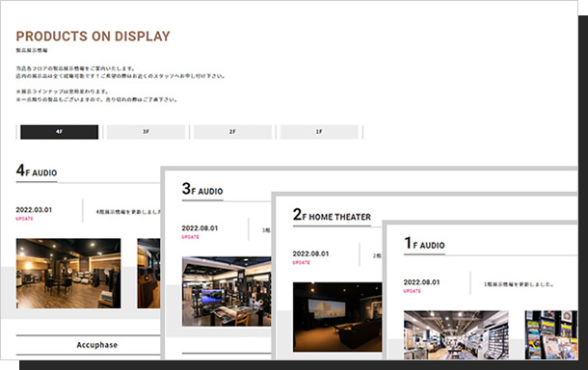Switch to the 2F floor tab
Image resolution: width=588 pixels, height=370 pixels.
point(232,132)
